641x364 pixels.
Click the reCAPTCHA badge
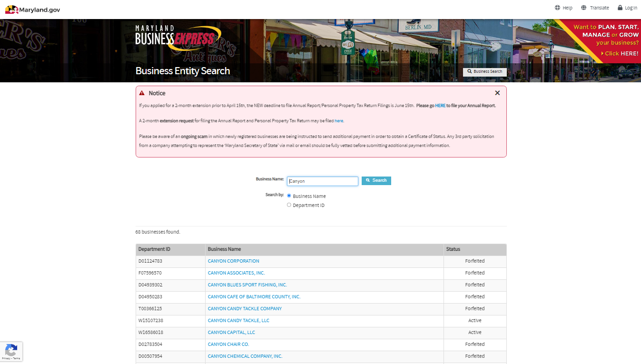pos(11,352)
